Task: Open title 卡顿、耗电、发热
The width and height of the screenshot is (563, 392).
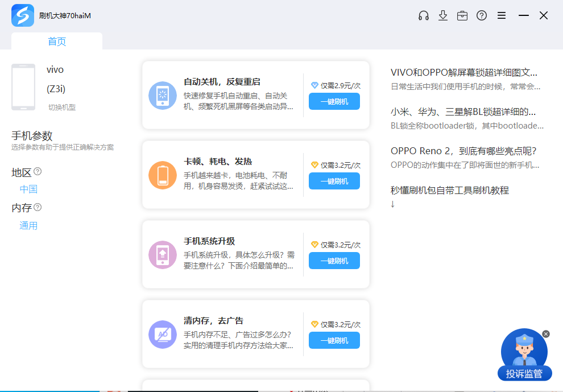Action: pyautogui.click(x=218, y=162)
